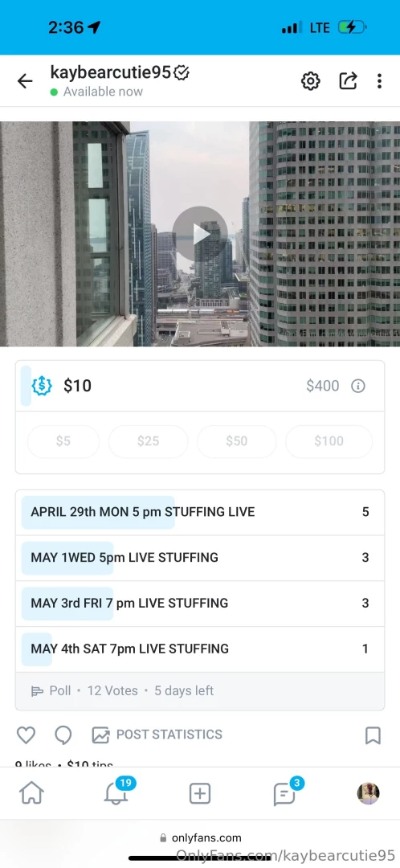Open the three-dot more options menu

(x=379, y=81)
